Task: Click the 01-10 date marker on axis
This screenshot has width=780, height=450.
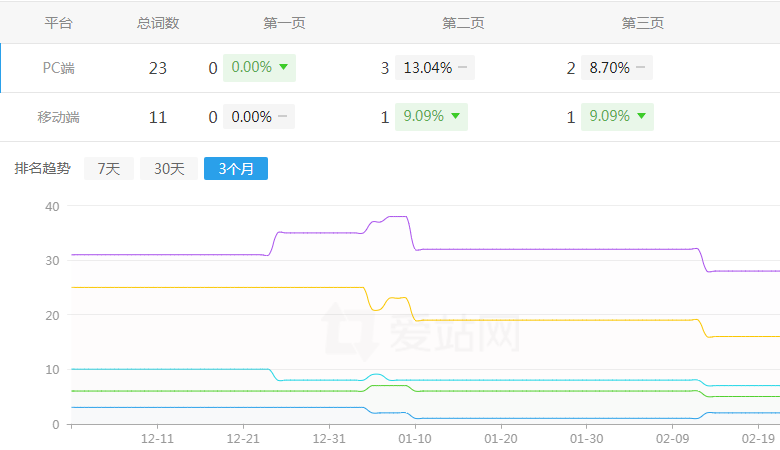Action: pos(415,439)
